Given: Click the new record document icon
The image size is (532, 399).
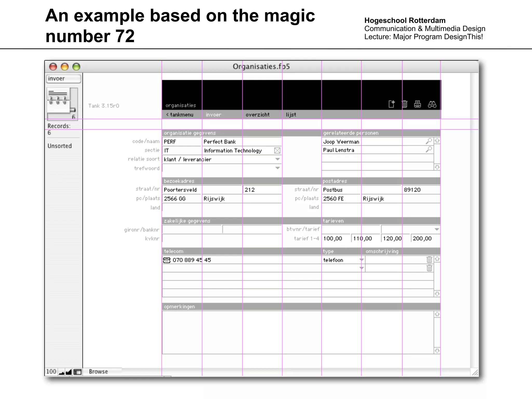Looking at the screenshot, I should pyautogui.click(x=391, y=104).
